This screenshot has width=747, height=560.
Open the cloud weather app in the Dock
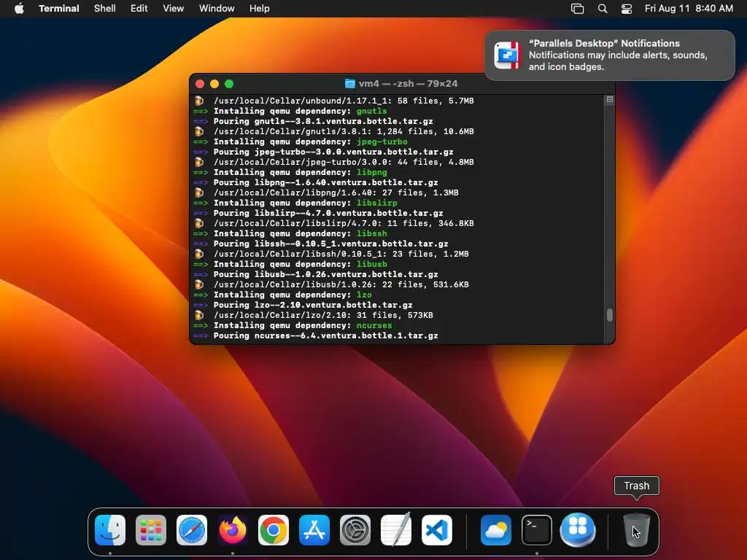(496, 530)
